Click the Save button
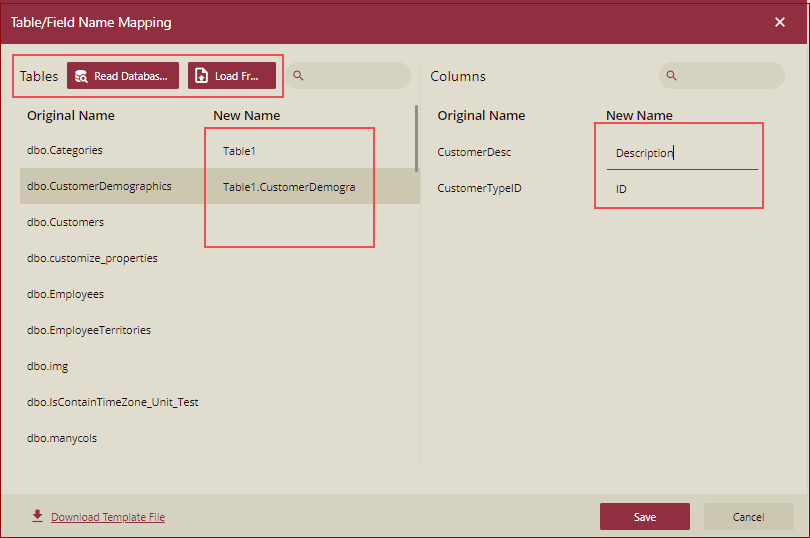This screenshot has height=538, width=810. tap(645, 517)
